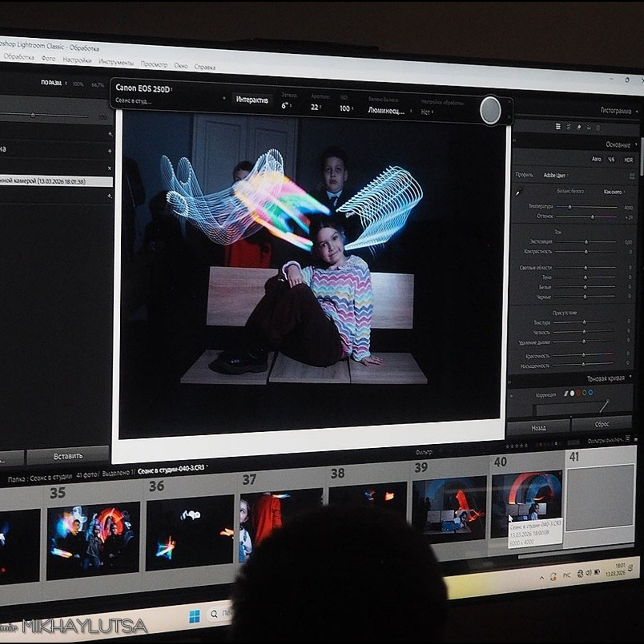This screenshot has width=644, height=644.
Task: Select filmstrip thumbnail number 35
Action: pyautogui.click(x=93, y=540)
